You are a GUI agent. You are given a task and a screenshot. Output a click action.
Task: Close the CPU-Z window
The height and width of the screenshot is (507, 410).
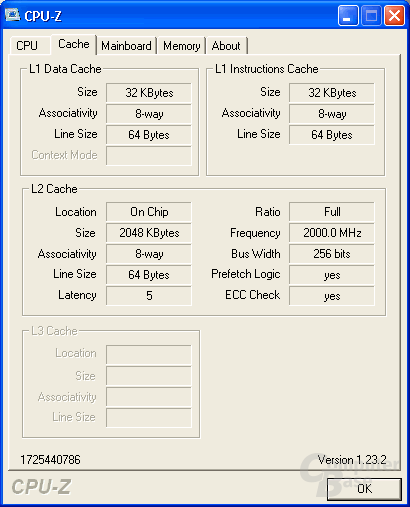coord(394,15)
